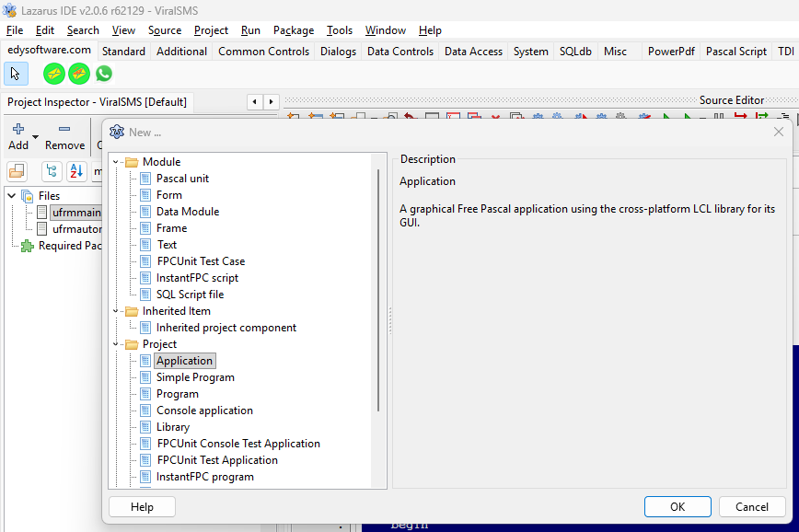Click the WhatsApp component icon

[104, 74]
